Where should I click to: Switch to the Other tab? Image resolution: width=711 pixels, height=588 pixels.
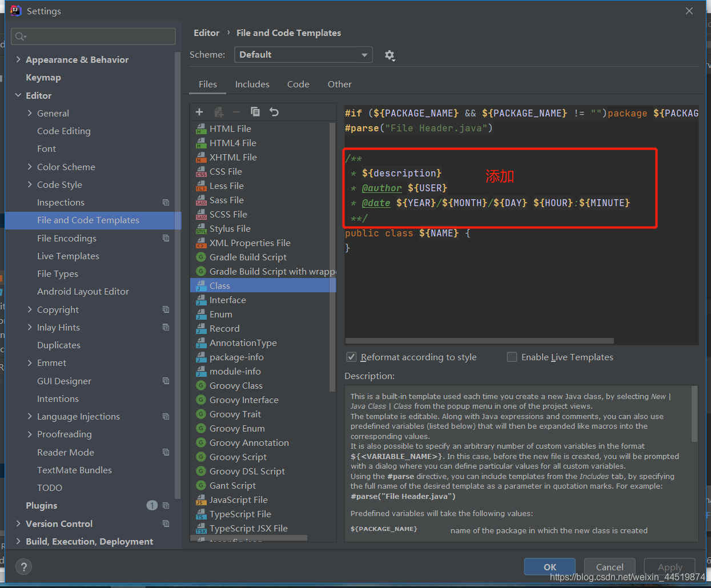(x=339, y=84)
